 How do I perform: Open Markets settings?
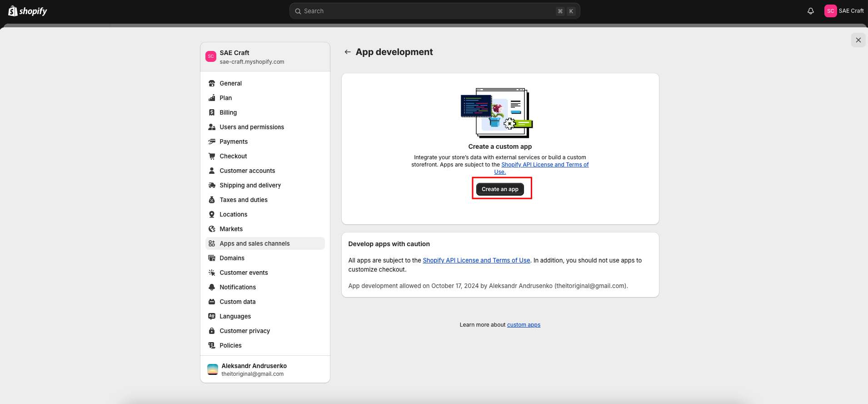pos(265,229)
